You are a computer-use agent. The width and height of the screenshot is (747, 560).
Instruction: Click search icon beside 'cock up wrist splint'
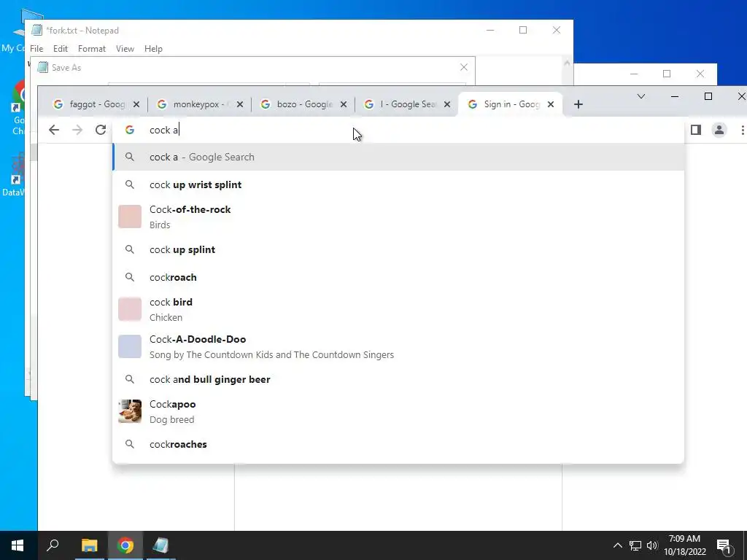[x=130, y=184]
